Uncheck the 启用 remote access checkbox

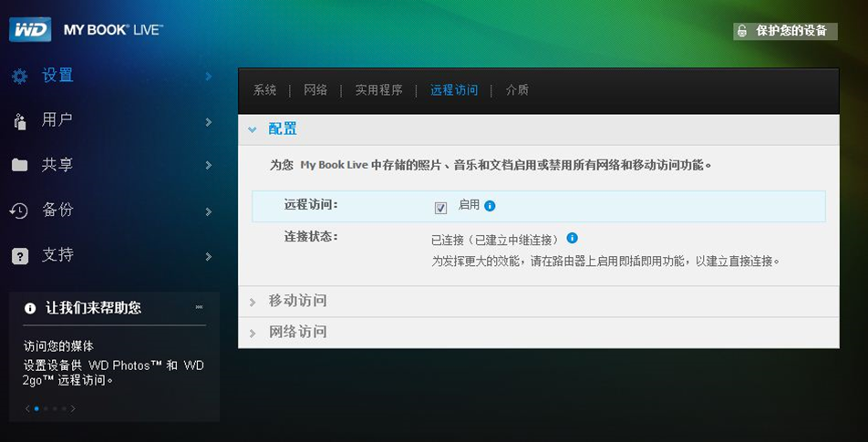pos(440,208)
